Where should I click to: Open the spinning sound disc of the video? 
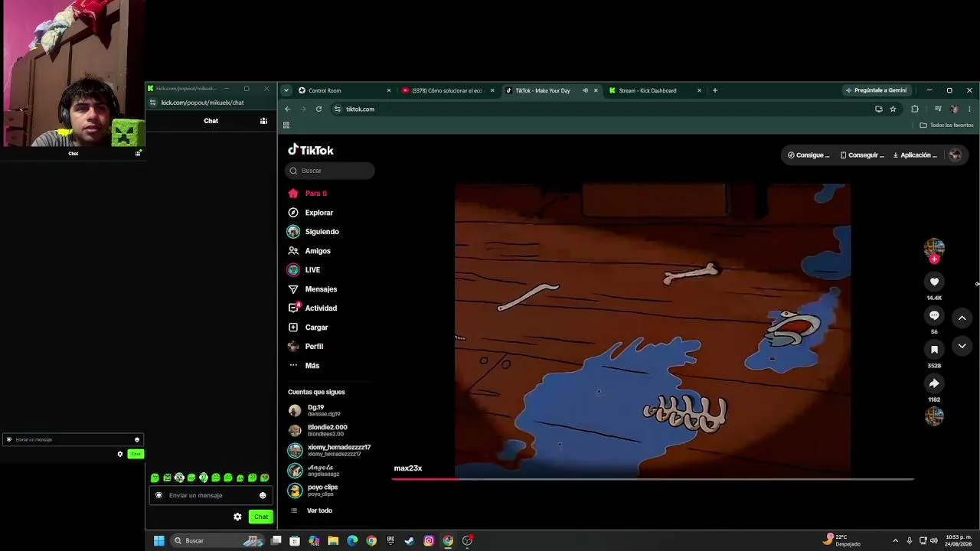[x=934, y=416]
